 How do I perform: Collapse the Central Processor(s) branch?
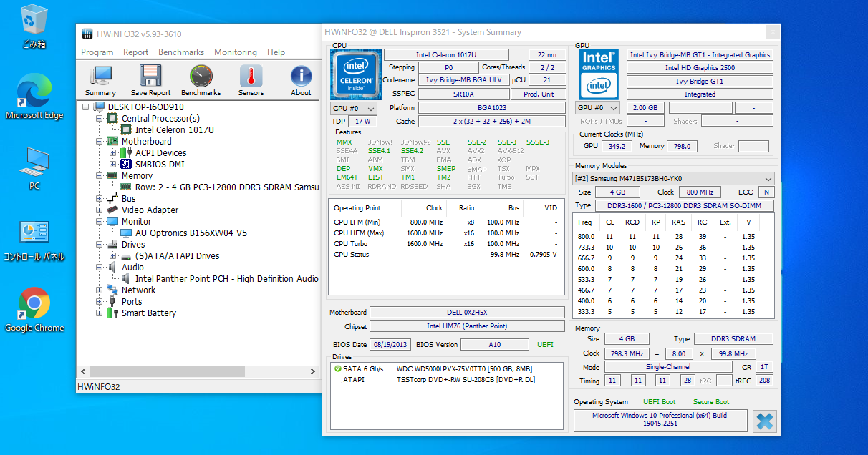tap(100, 119)
